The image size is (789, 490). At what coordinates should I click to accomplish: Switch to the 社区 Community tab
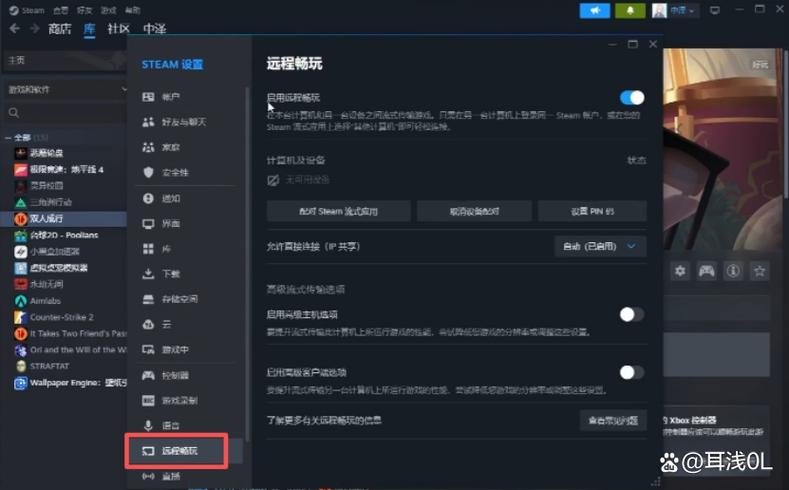click(119, 29)
